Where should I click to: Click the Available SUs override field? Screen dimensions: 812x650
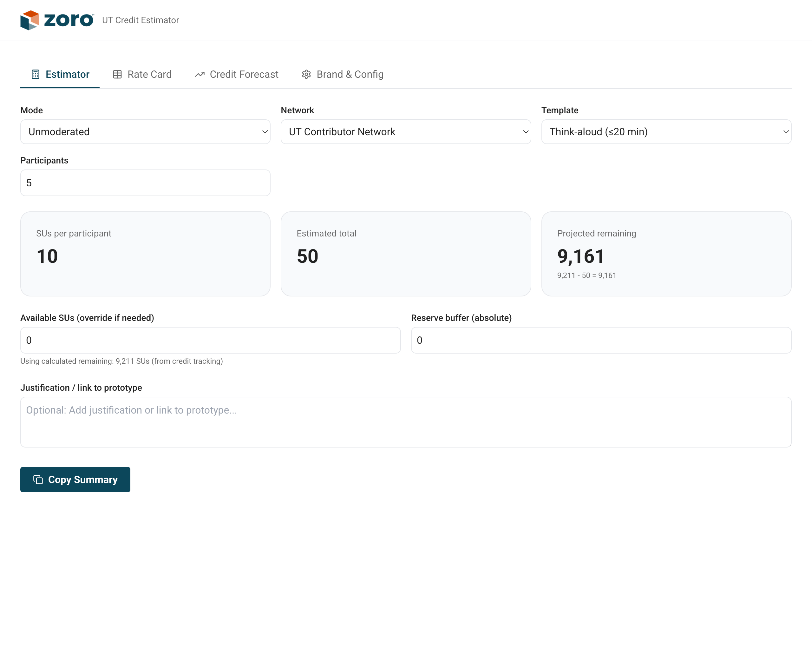click(210, 340)
